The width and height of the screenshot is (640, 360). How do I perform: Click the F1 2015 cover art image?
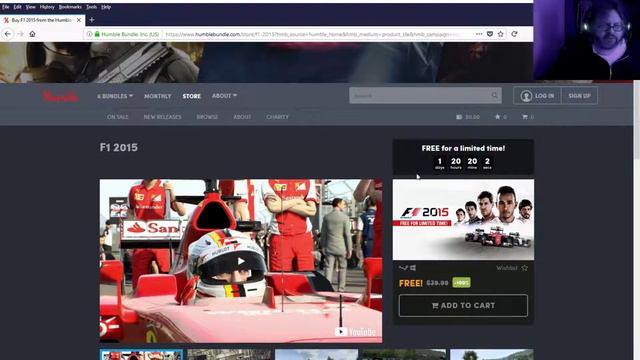(463, 220)
